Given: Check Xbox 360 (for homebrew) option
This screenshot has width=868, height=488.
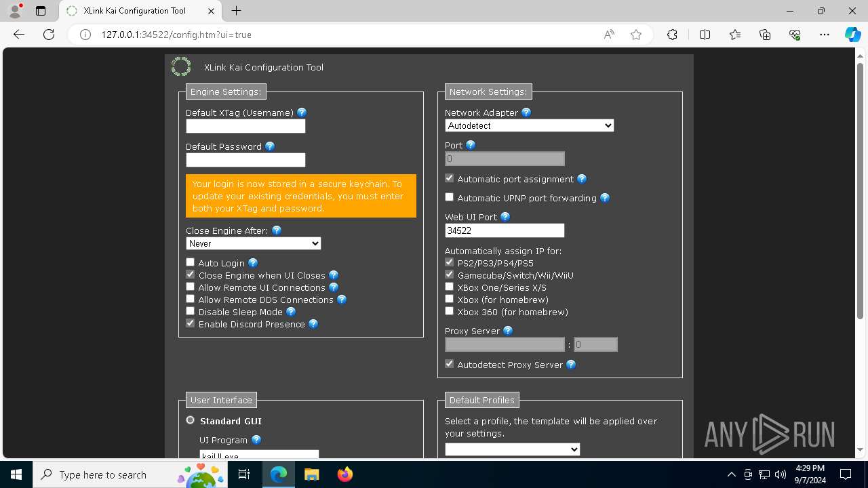Looking at the screenshot, I should point(450,311).
